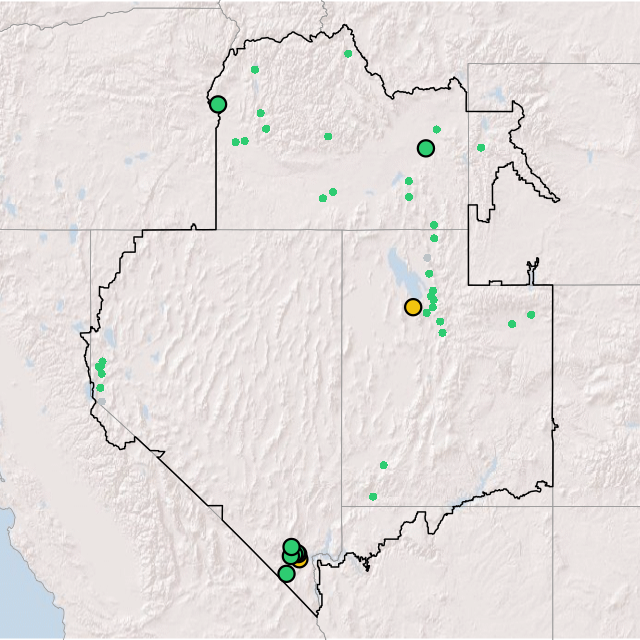The height and width of the screenshot is (640, 640).
Task: Click the large yellow marker beside the lake
Action: [x=413, y=307]
